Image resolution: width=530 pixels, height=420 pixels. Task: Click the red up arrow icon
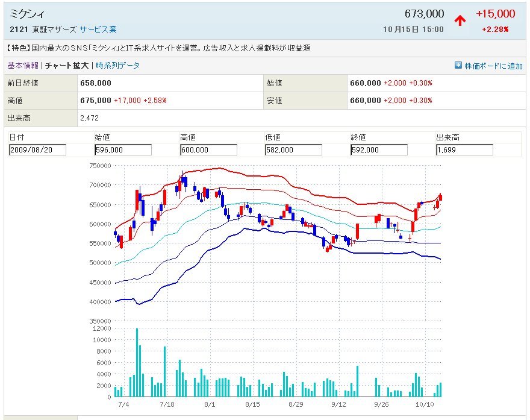click(x=460, y=20)
